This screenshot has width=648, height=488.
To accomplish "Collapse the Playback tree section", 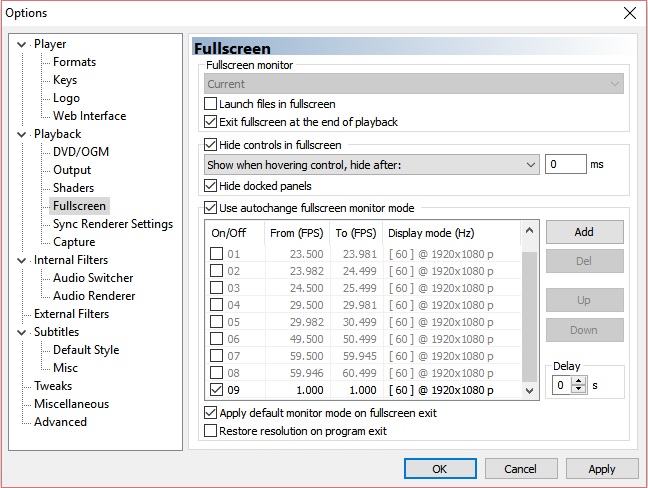I will click(x=24, y=134).
